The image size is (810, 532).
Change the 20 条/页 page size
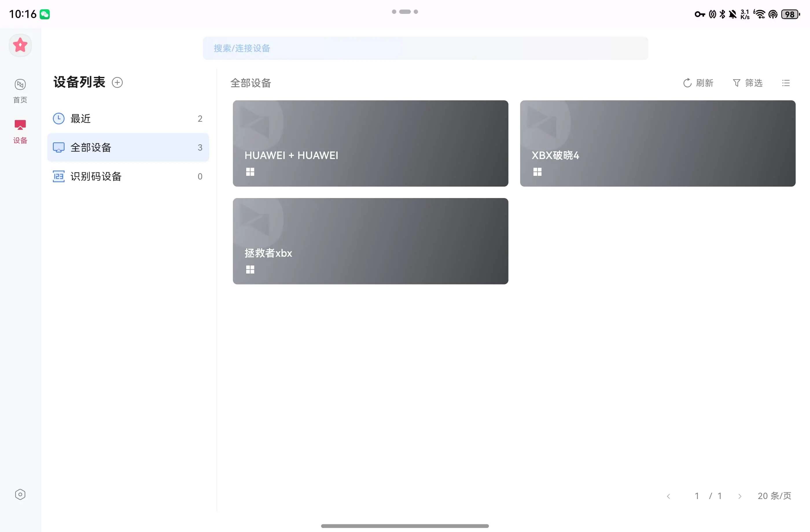point(774,496)
